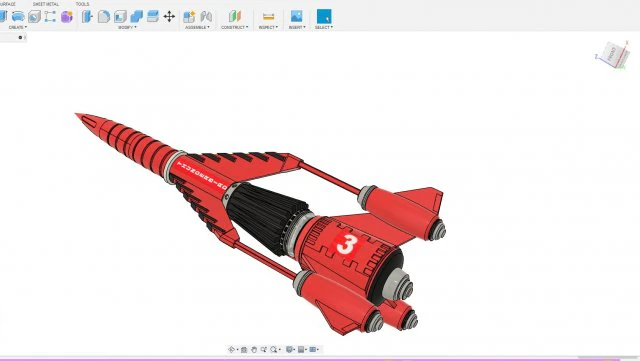Click the Zoom navigation icon
This screenshot has width=640, height=361.
(x=264, y=350)
